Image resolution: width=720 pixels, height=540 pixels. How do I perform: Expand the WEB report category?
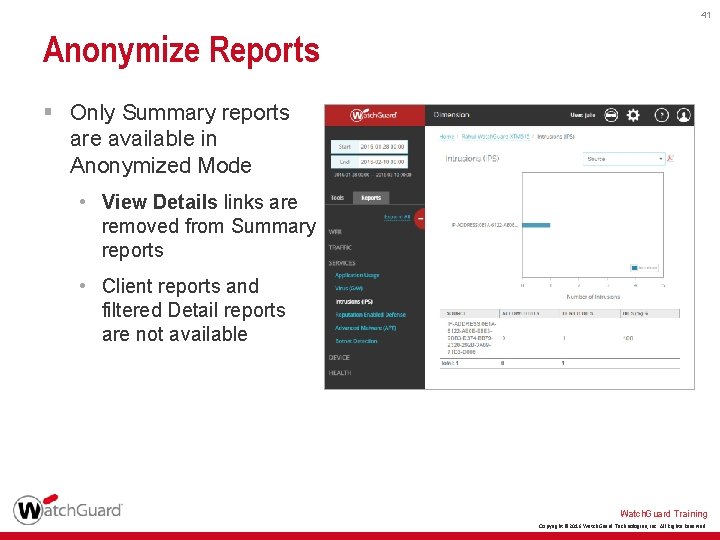(x=335, y=232)
